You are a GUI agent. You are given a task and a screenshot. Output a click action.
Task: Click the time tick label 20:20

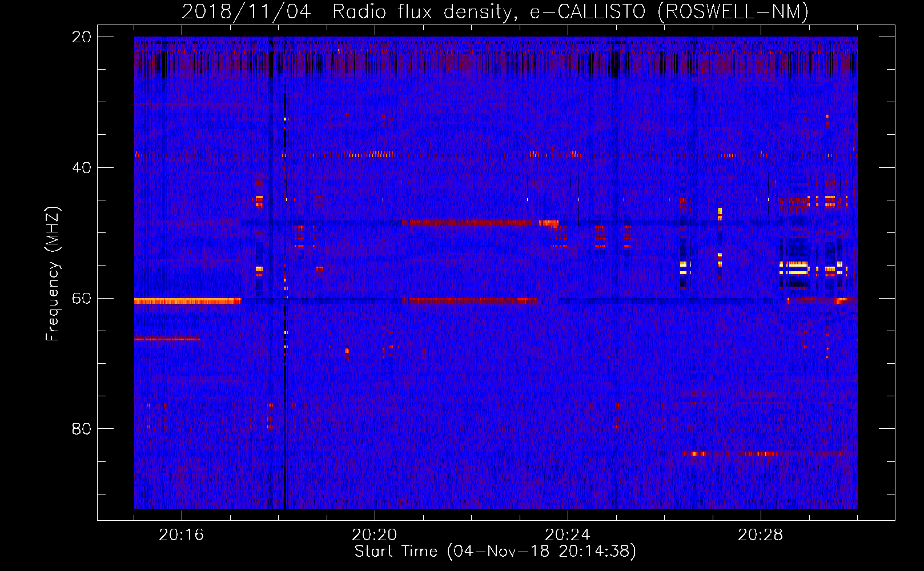point(375,535)
